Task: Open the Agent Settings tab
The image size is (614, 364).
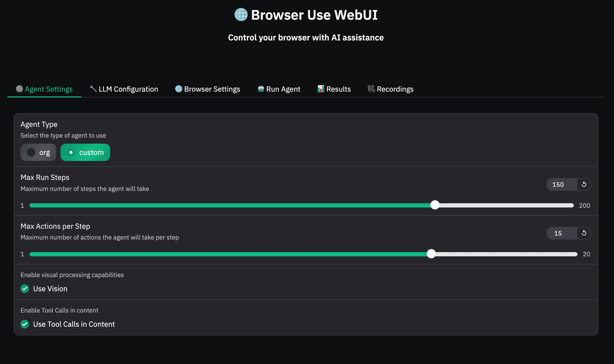Action: click(x=44, y=89)
